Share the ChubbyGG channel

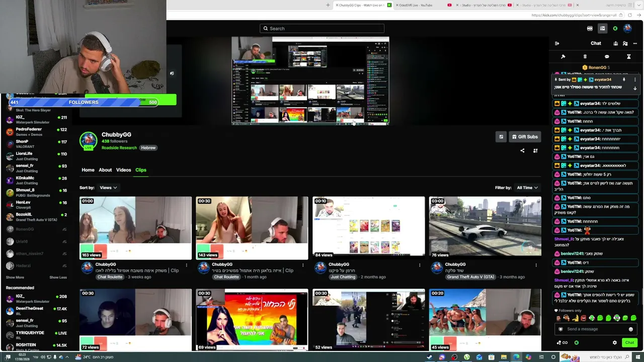522,151
